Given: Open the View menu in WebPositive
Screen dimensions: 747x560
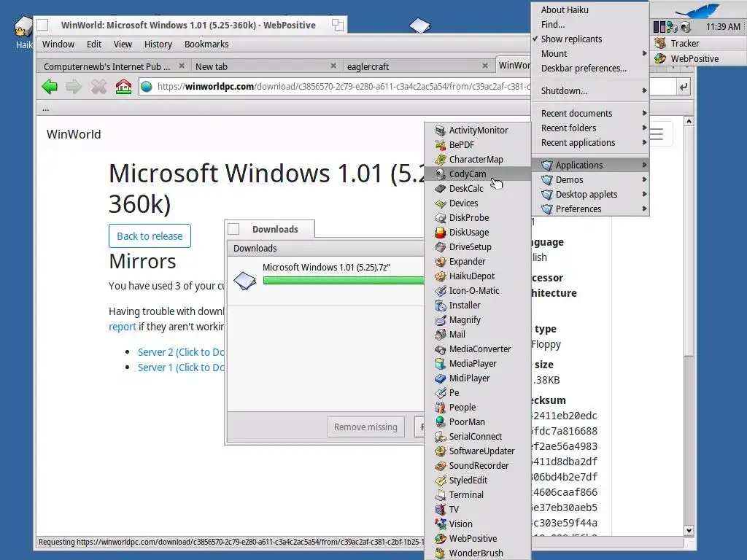Looking at the screenshot, I should 123,44.
